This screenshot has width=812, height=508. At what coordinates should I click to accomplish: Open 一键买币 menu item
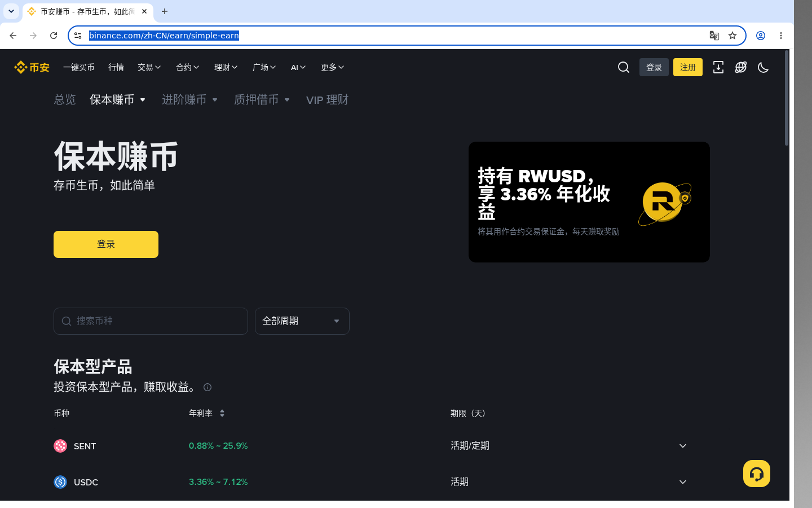pos(79,67)
